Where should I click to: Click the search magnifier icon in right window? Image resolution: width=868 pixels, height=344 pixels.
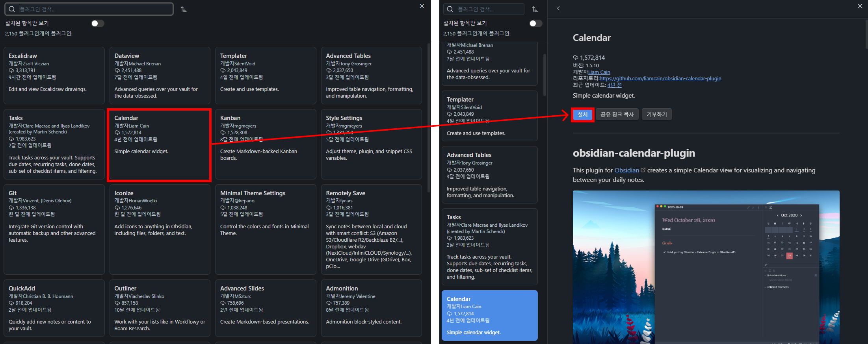tap(450, 9)
